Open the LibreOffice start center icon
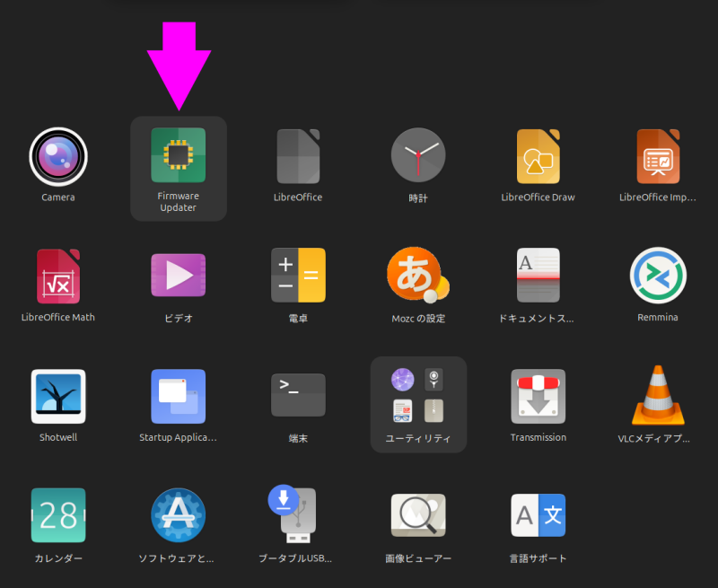The height and width of the screenshot is (588, 718). [x=298, y=156]
